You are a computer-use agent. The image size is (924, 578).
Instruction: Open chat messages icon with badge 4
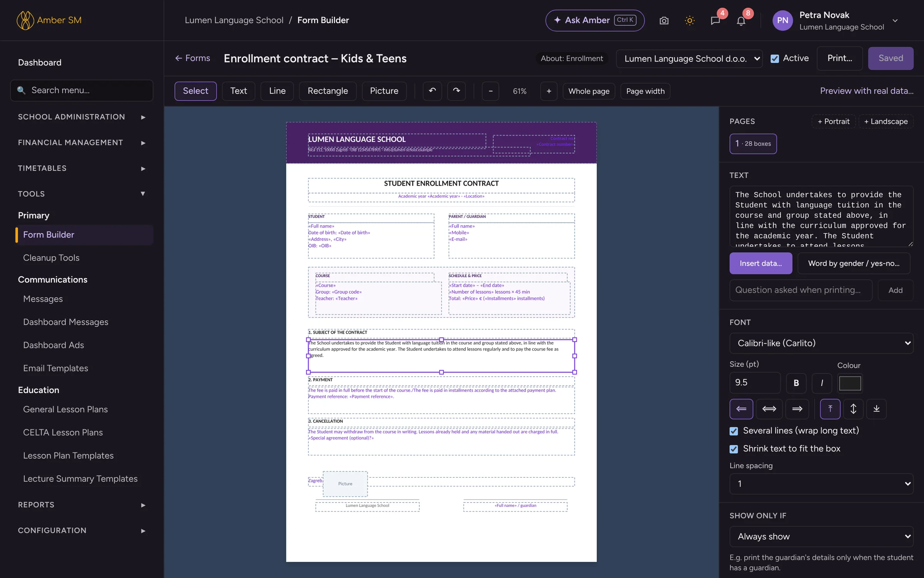715,20
